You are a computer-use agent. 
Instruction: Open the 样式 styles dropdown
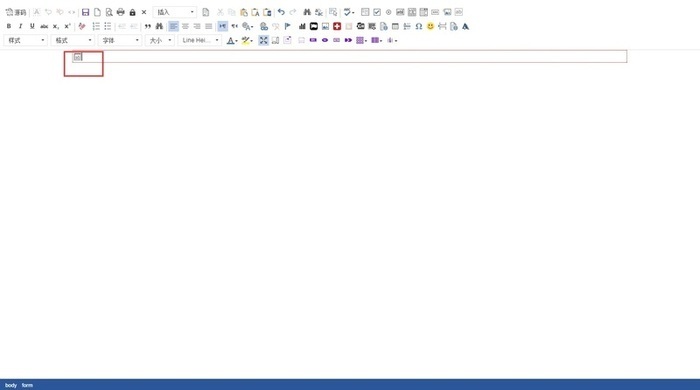(x=25, y=40)
